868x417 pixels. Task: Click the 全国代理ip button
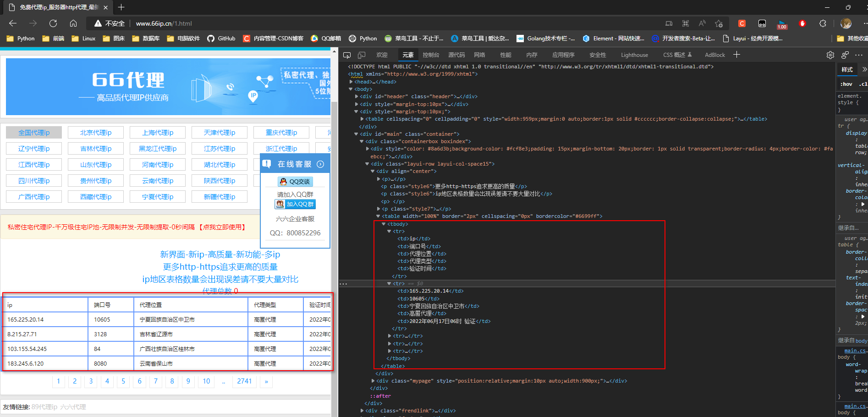tap(34, 133)
